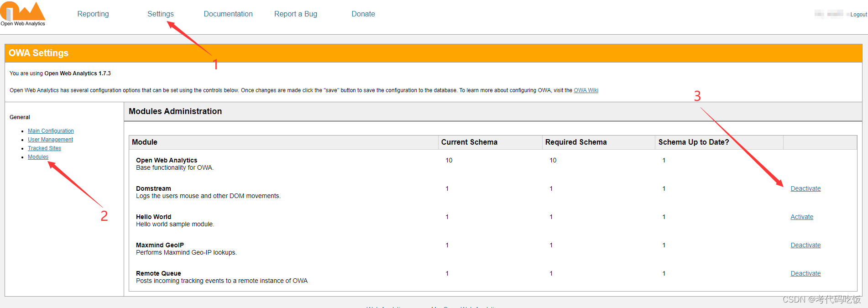Open the Donate page
The height and width of the screenshot is (308, 868).
point(363,14)
